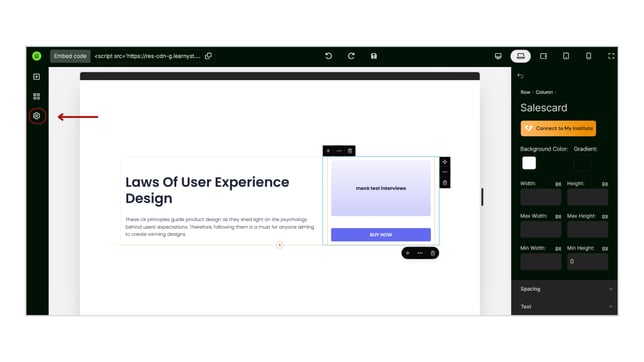Open more options in the top column toolbar

(339, 151)
